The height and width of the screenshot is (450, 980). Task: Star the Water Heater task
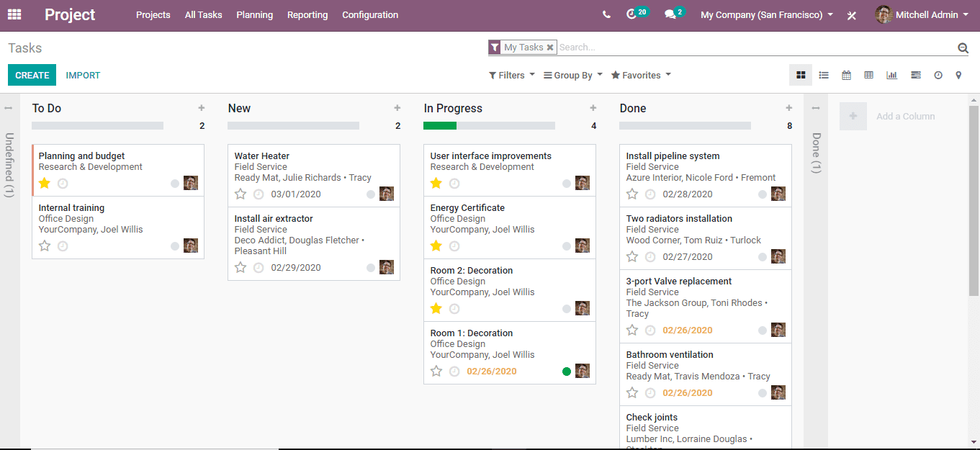click(240, 194)
